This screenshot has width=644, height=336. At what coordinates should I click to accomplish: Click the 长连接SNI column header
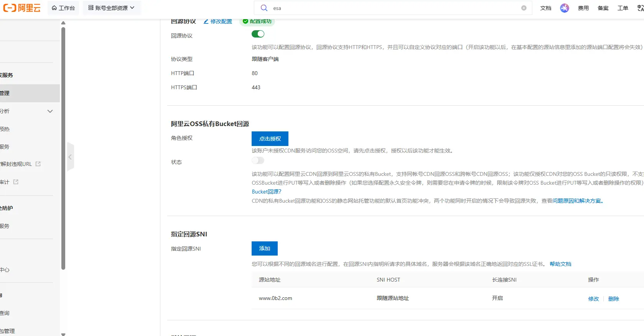coord(504,280)
